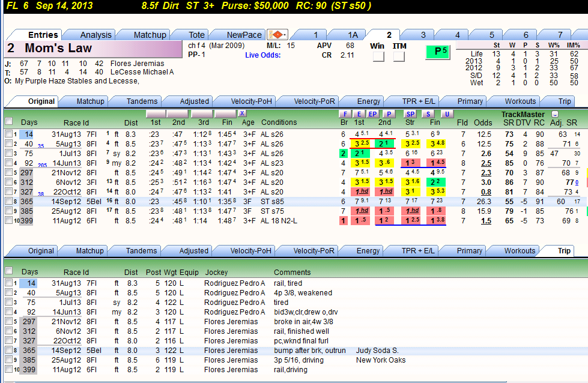Toggle the select-all checkbox beside Days header
Viewport: 588px width, 383px height.
tap(8, 121)
